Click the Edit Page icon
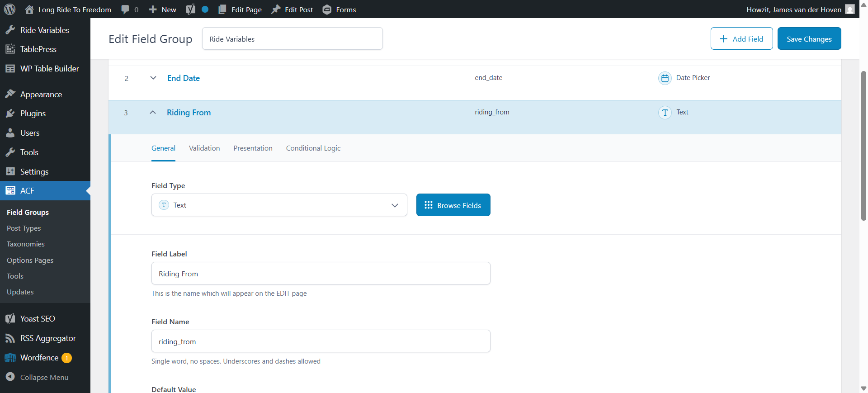The height and width of the screenshot is (393, 868). click(222, 9)
